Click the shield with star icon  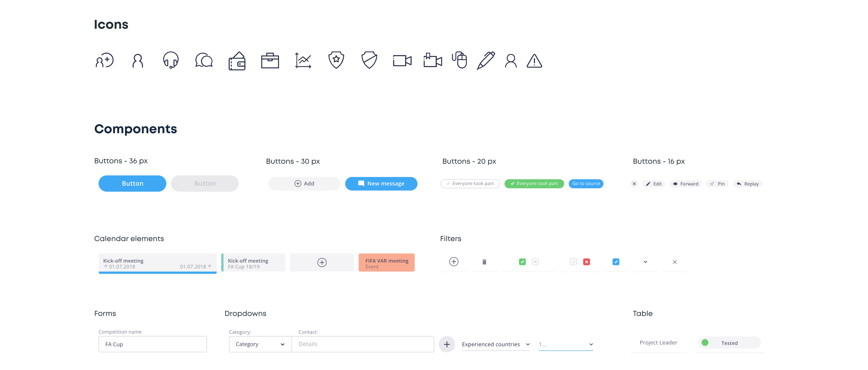tap(336, 60)
